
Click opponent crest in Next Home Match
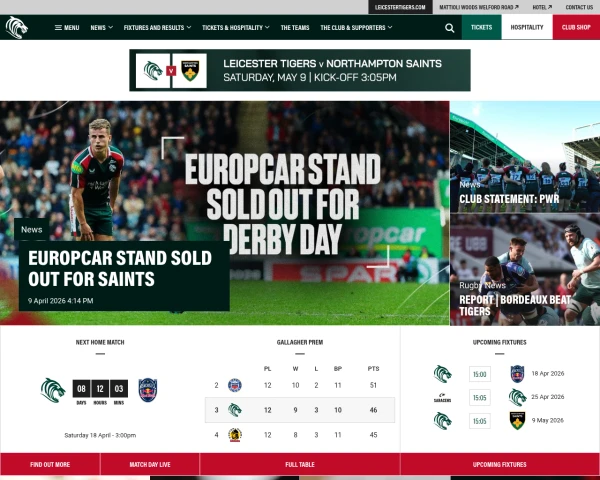click(148, 390)
